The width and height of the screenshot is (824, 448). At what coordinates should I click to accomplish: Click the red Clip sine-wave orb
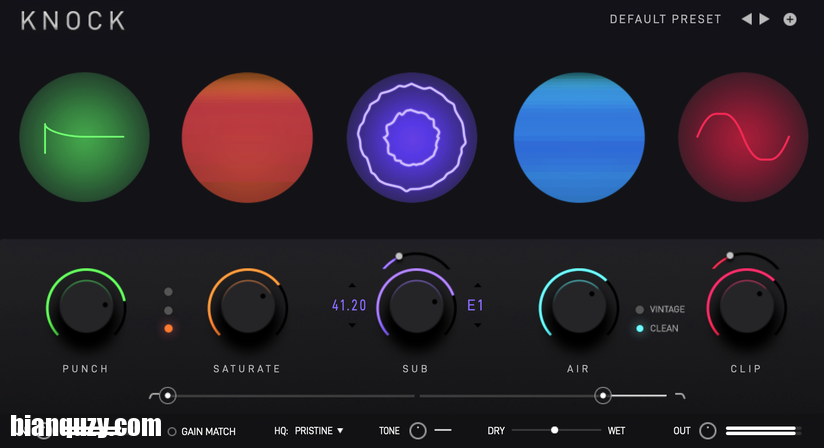[743, 137]
